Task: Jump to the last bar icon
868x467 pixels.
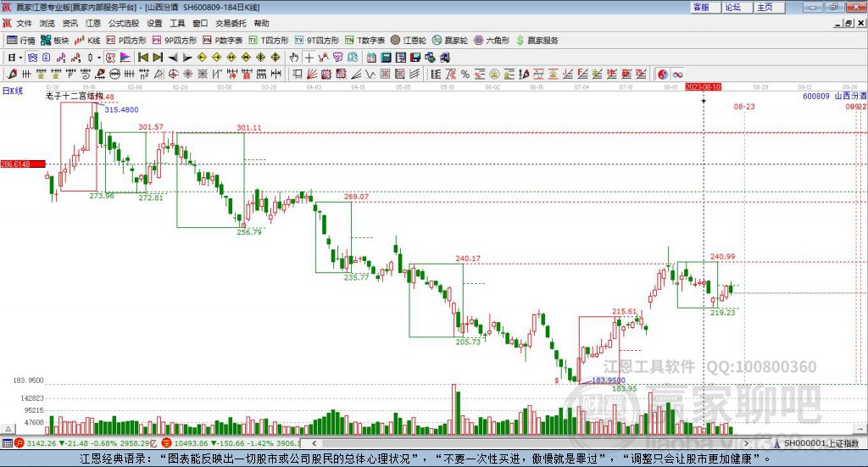Action: 158,58
